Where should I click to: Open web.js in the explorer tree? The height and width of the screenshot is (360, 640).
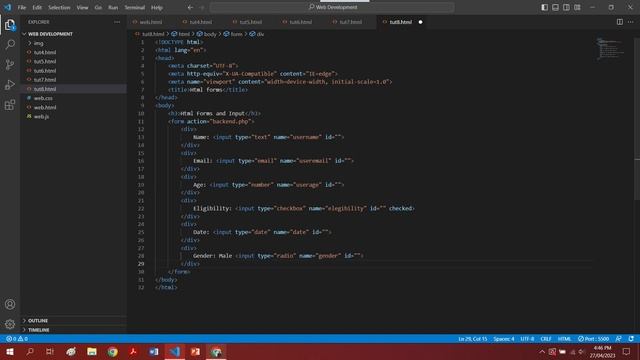(x=73, y=117)
